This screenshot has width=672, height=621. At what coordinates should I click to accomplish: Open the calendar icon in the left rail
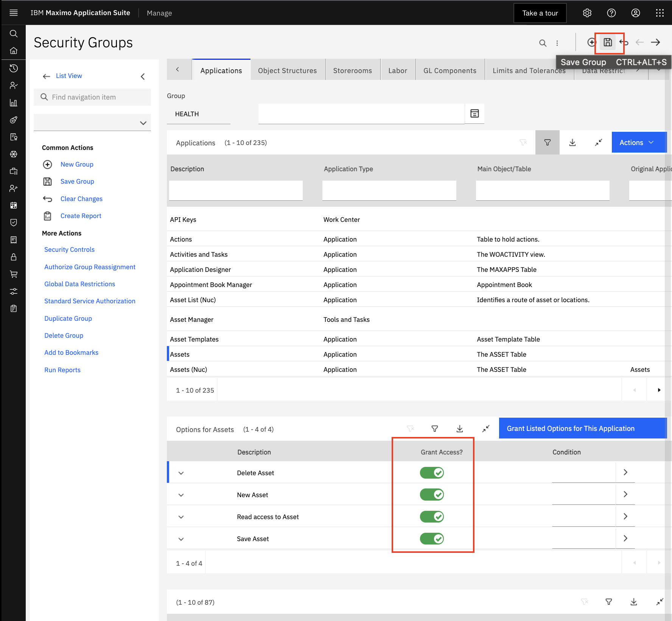click(14, 205)
